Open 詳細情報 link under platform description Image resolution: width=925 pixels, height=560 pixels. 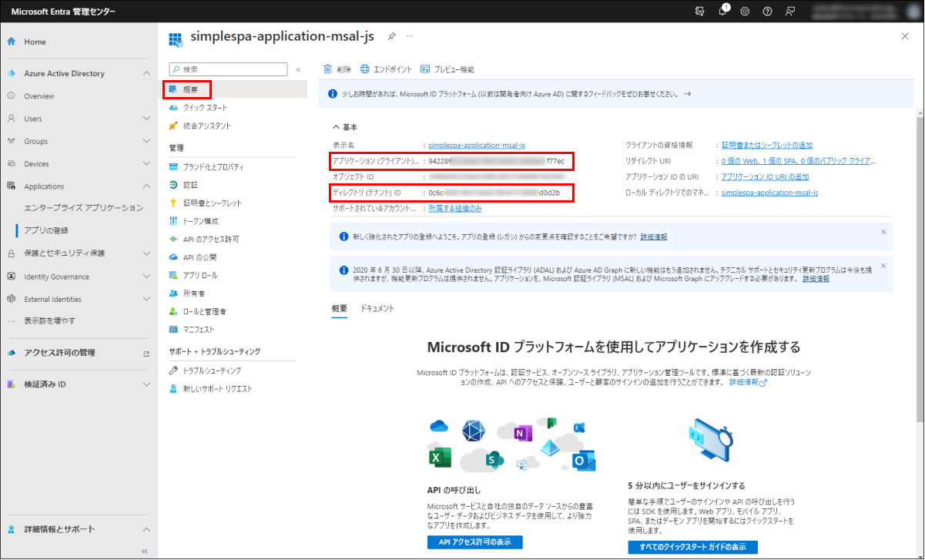click(x=748, y=382)
